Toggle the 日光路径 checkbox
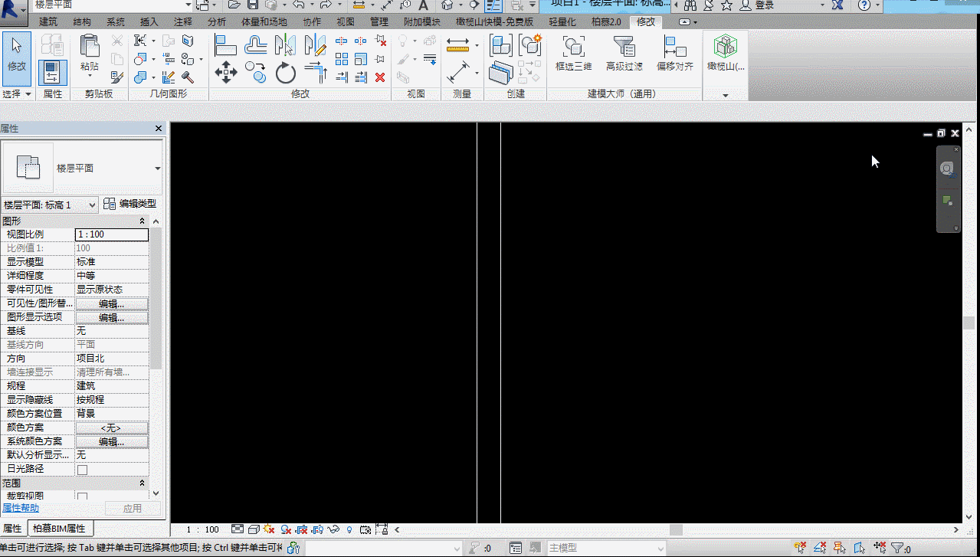This screenshot has width=980, height=557. pyautogui.click(x=83, y=470)
